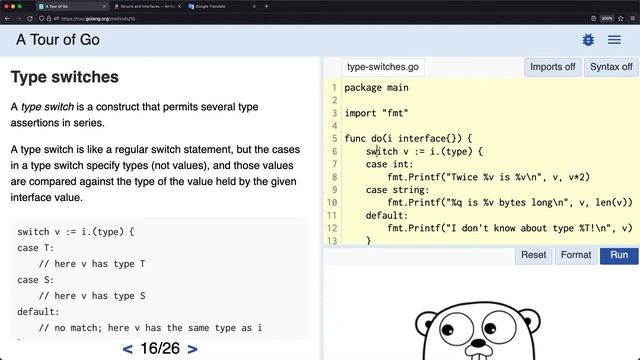
Task: Click the Printf 'bytes long' line
Action: (510, 202)
